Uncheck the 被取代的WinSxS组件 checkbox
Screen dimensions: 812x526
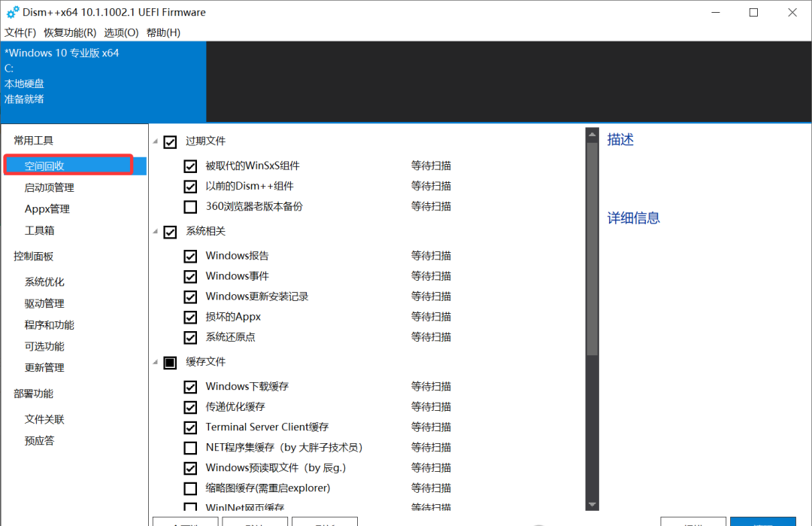pyautogui.click(x=190, y=166)
